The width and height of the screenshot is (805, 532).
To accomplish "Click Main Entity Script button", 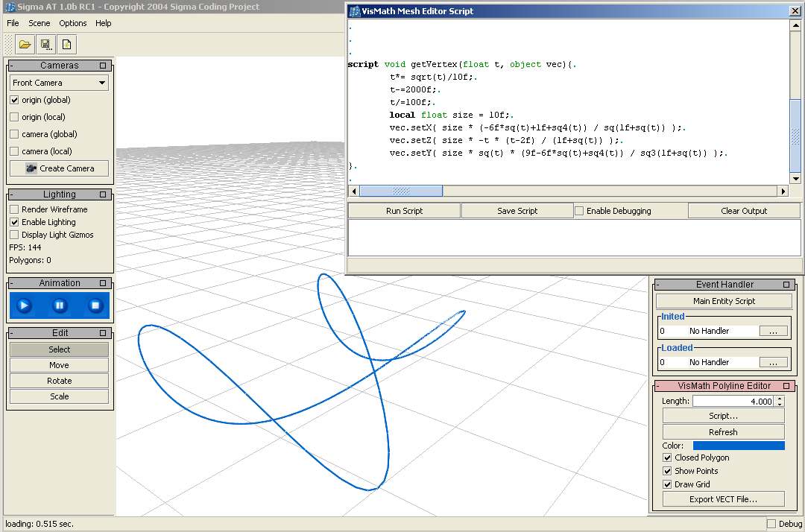I will [x=724, y=301].
